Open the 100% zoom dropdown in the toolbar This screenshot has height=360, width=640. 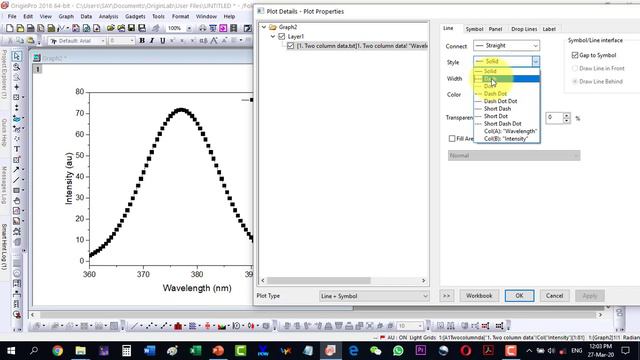pos(189,28)
